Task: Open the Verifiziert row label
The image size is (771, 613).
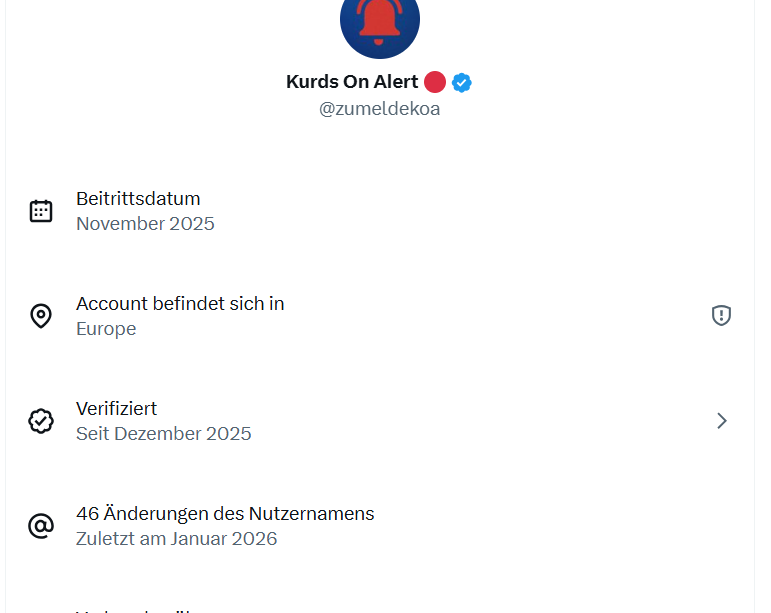Action: click(116, 408)
